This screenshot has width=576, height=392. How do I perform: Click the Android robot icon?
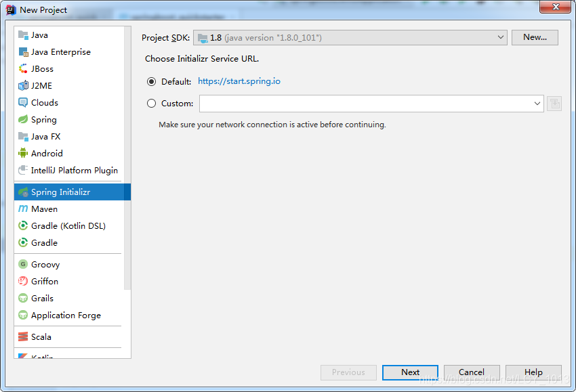pos(23,153)
